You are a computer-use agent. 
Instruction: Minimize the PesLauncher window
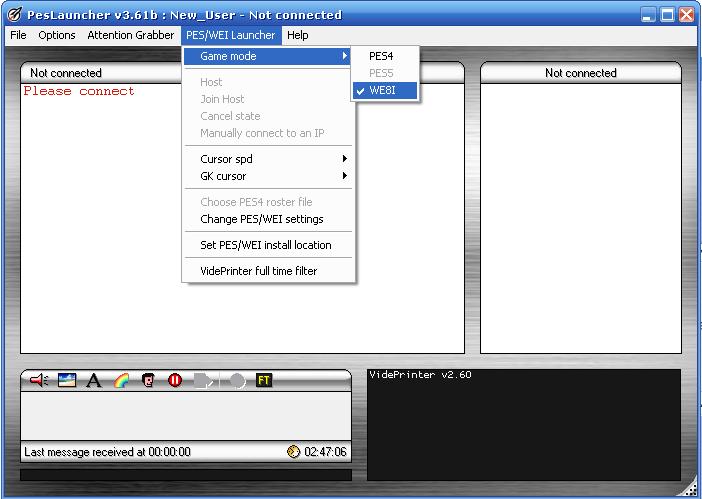point(648,15)
